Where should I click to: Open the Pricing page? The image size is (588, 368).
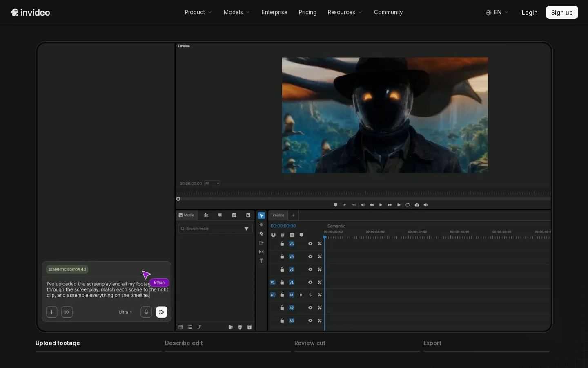point(307,12)
